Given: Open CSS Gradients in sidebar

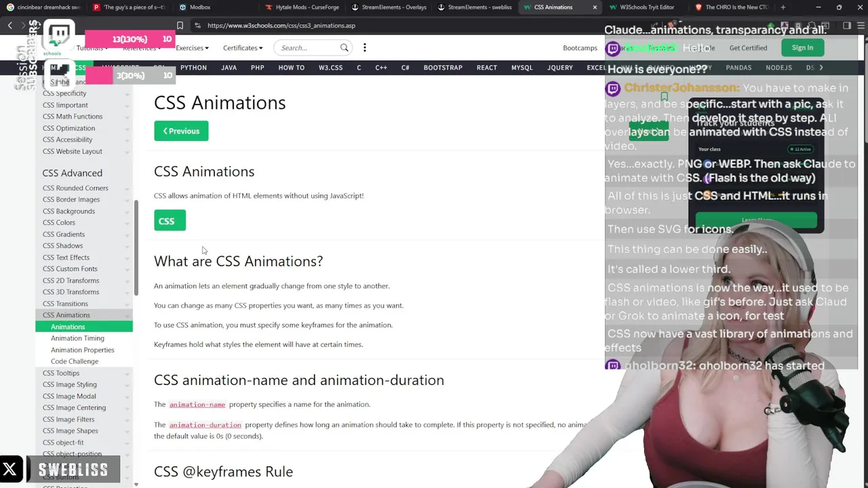Looking at the screenshot, I should point(64,235).
